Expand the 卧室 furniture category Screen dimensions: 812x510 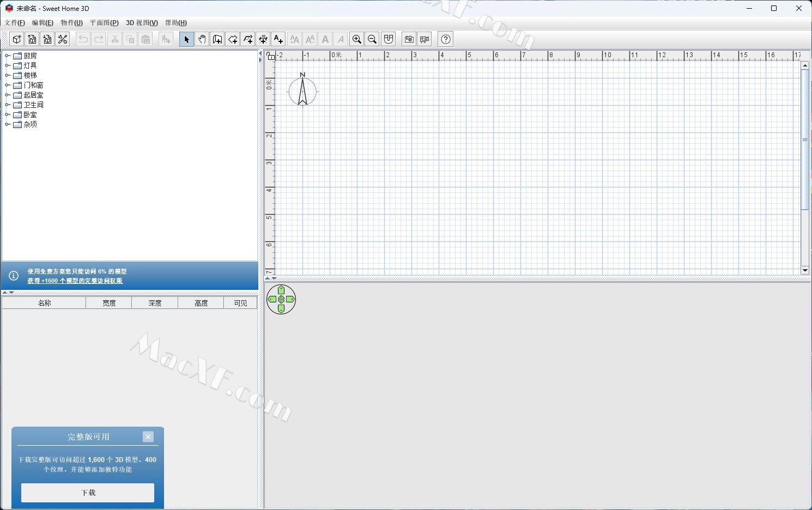click(x=8, y=114)
